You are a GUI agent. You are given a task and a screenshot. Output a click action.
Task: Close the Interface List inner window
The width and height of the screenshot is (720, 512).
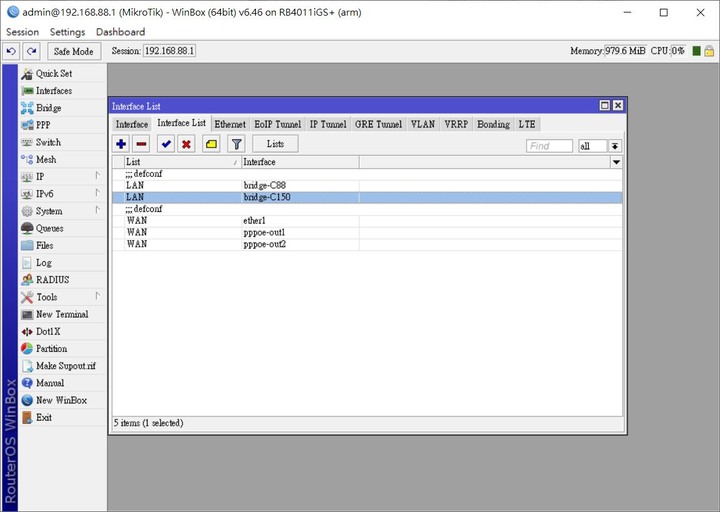coord(618,106)
